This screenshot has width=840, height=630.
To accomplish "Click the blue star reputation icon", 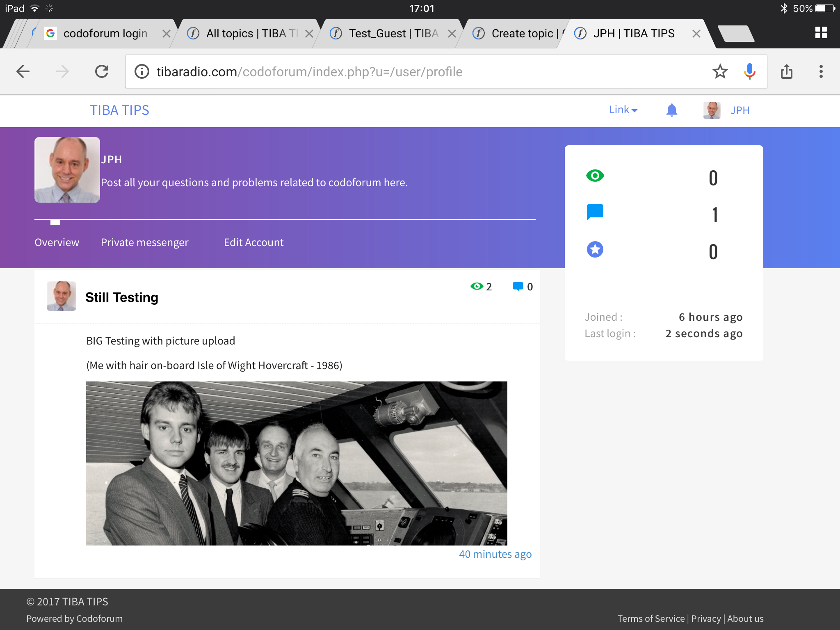I will (595, 249).
